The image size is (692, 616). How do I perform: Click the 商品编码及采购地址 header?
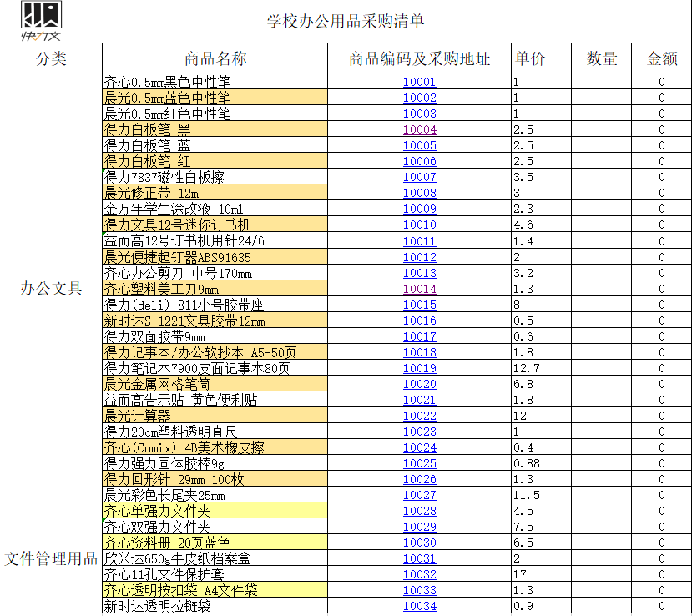pos(417,58)
